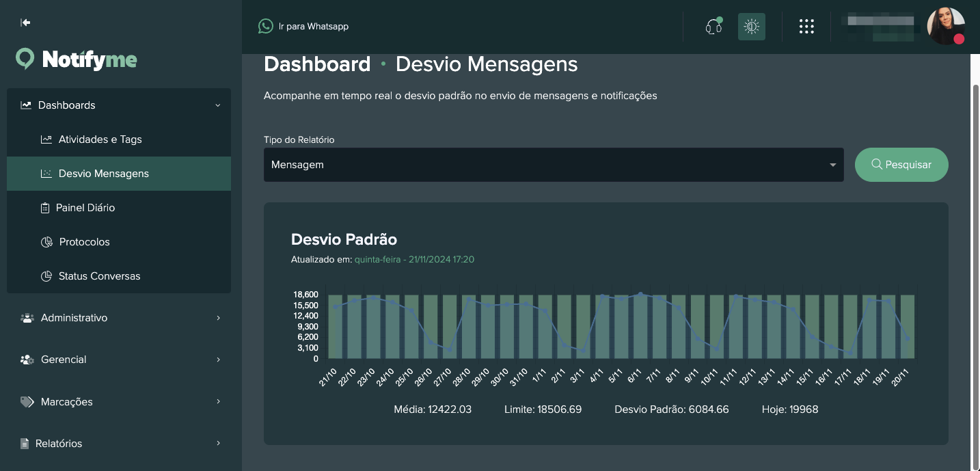Toggle the light/dark theme brightness switch

coord(752,26)
